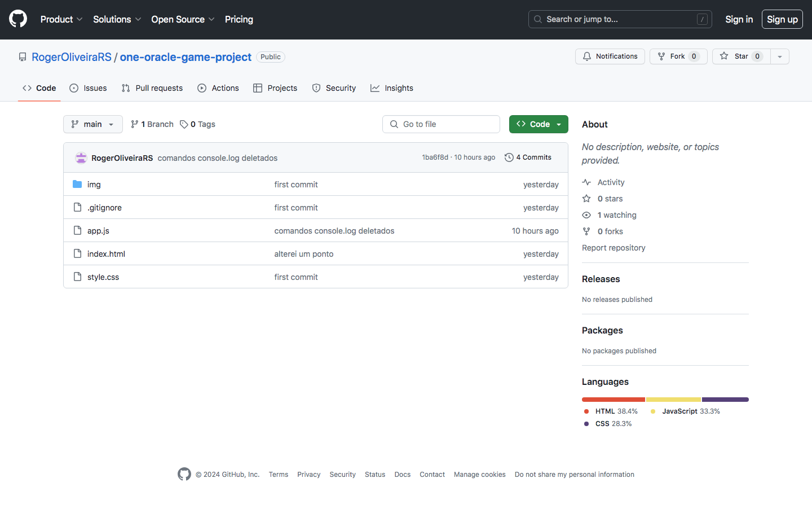This screenshot has width=812, height=513.
Task: Click the branch icon next to 1 Branch
Action: pos(135,124)
